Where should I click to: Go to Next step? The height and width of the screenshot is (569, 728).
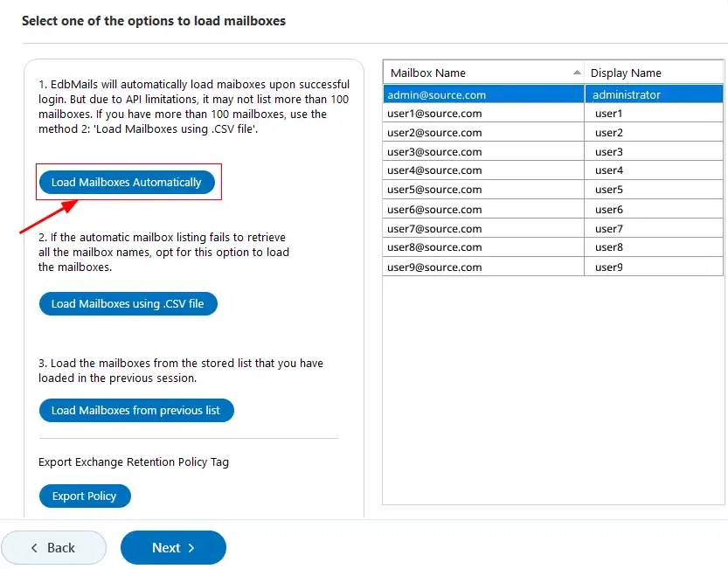click(x=173, y=548)
